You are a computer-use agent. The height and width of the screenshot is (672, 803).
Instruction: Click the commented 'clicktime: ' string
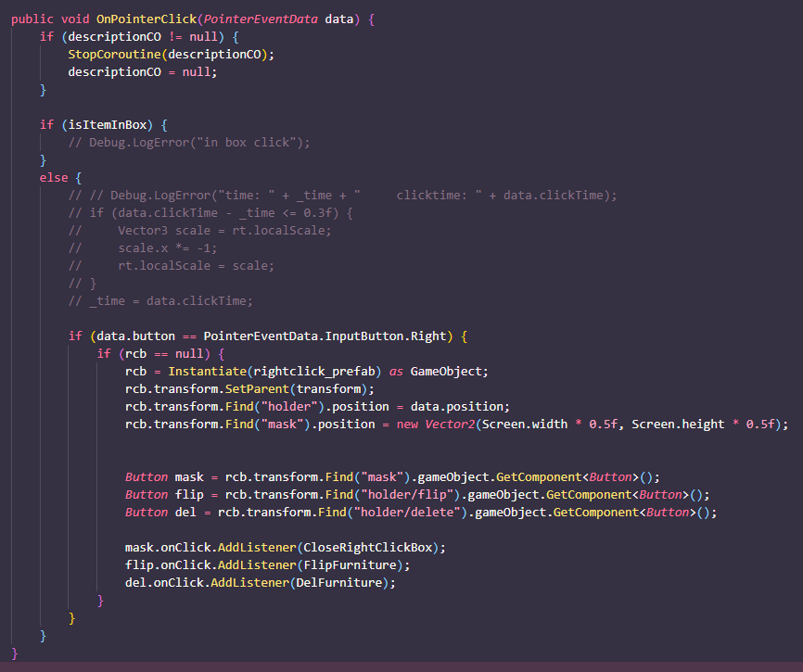(x=440, y=196)
